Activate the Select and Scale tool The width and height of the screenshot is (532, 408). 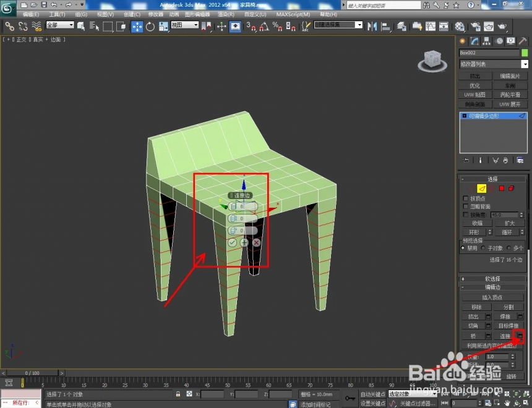pyautogui.click(x=163, y=27)
